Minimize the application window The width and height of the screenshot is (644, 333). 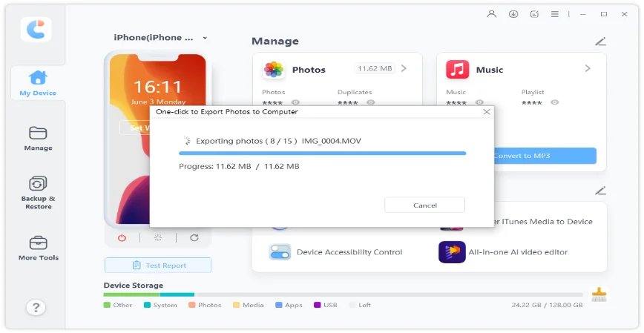(x=583, y=14)
